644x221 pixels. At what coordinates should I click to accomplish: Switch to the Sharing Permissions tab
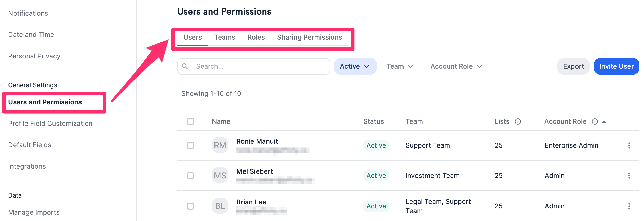click(x=309, y=37)
